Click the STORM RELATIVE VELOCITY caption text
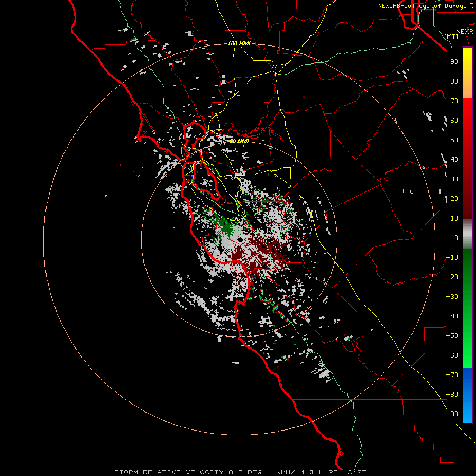The width and height of the screenshot is (476, 476). point(169,472)
